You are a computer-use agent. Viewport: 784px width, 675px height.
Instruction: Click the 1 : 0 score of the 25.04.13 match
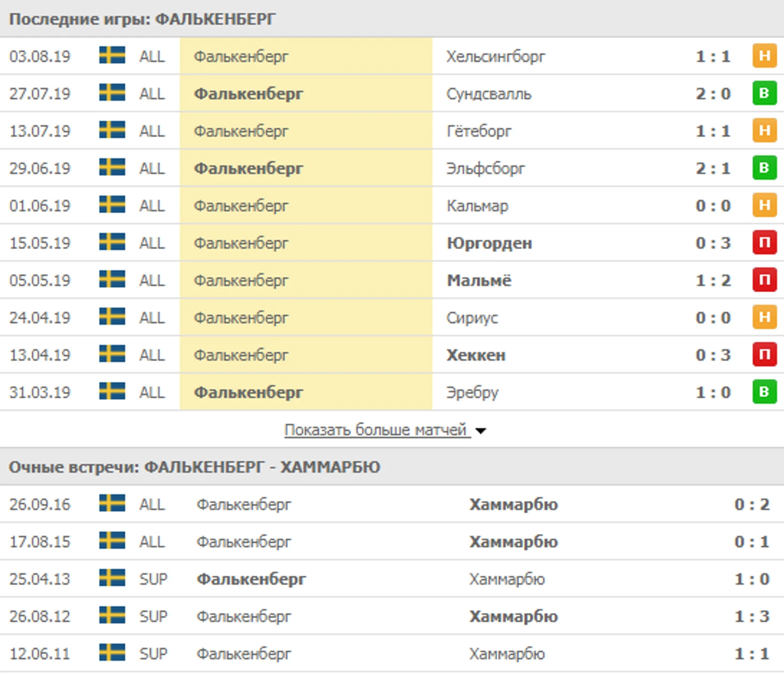coord(752,579)
